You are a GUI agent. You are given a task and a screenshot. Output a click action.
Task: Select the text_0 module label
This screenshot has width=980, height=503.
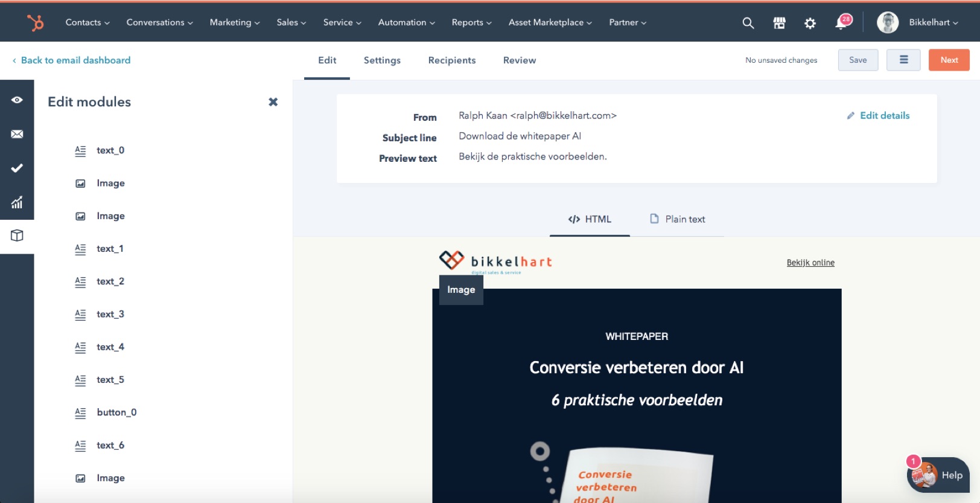click(x=110, y=150)
